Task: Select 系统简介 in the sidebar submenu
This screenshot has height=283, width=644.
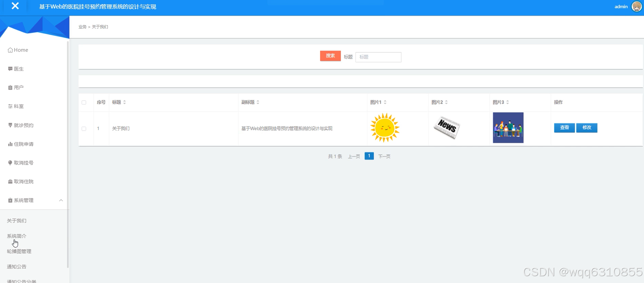Action: (x=17, y=236)
